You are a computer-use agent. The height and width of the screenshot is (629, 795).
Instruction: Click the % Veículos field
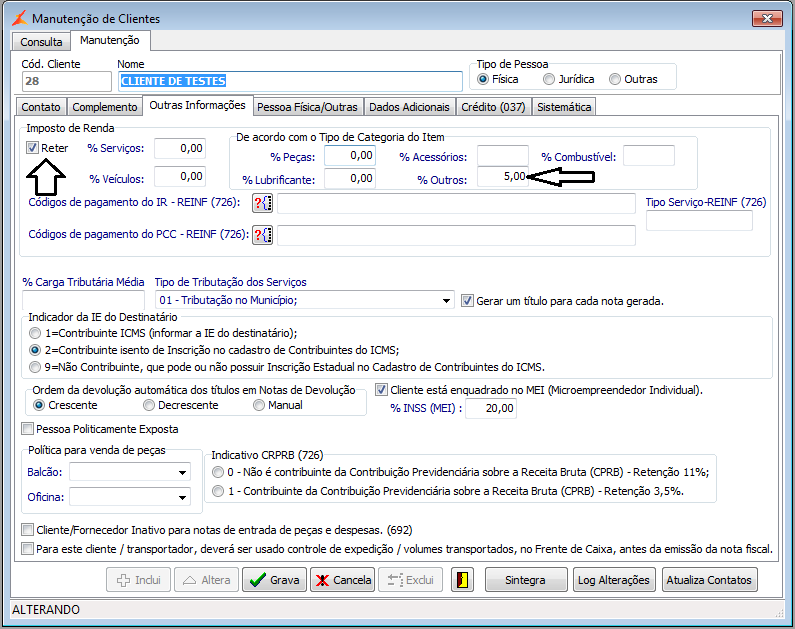click(180, 176)
